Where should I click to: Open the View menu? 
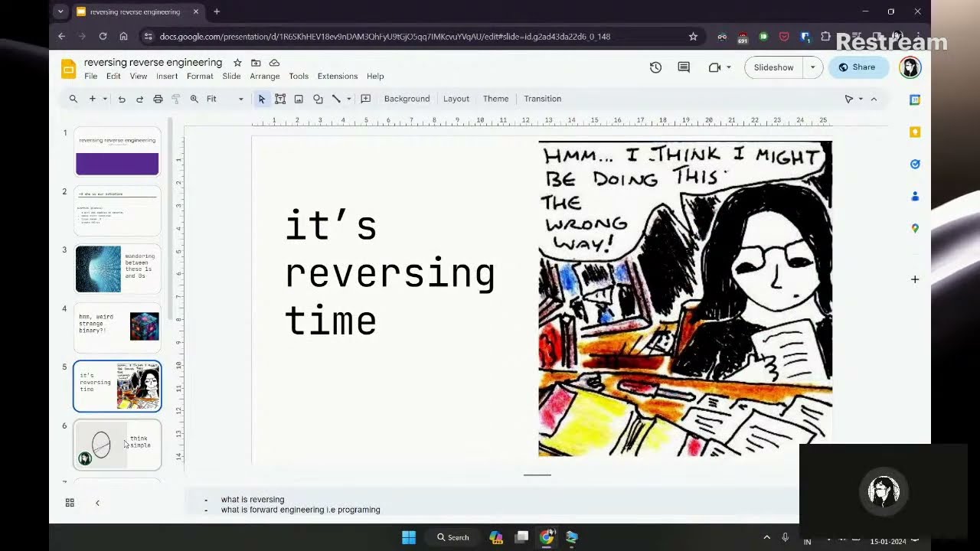tap(139, 77)
